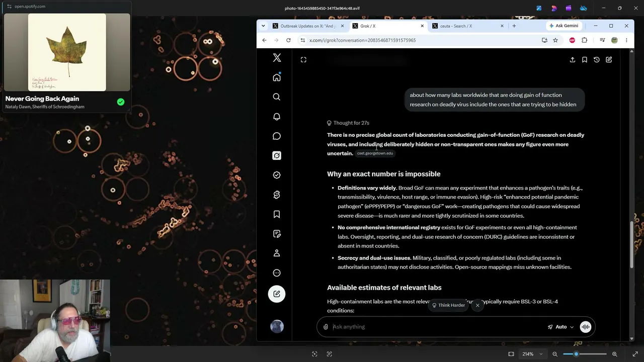644x362 pixels.
Task: Open Chrome three-dot menu
Action: (626, 40)
